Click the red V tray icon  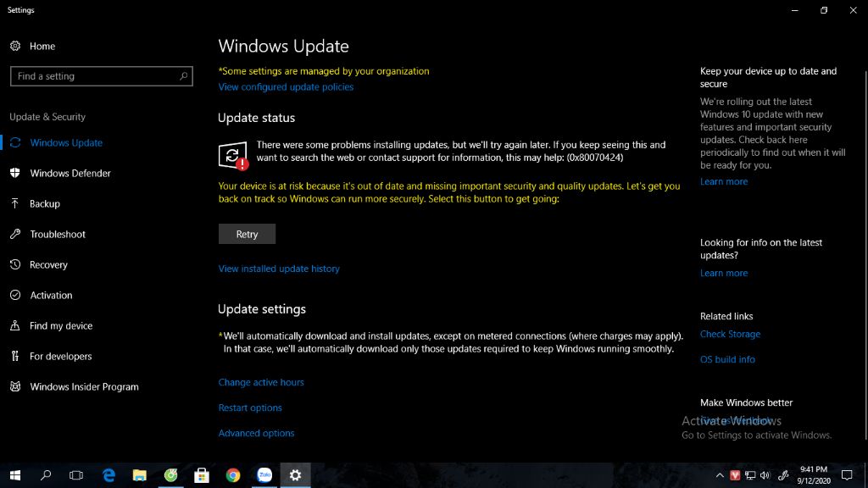click(x=735, y=475)
